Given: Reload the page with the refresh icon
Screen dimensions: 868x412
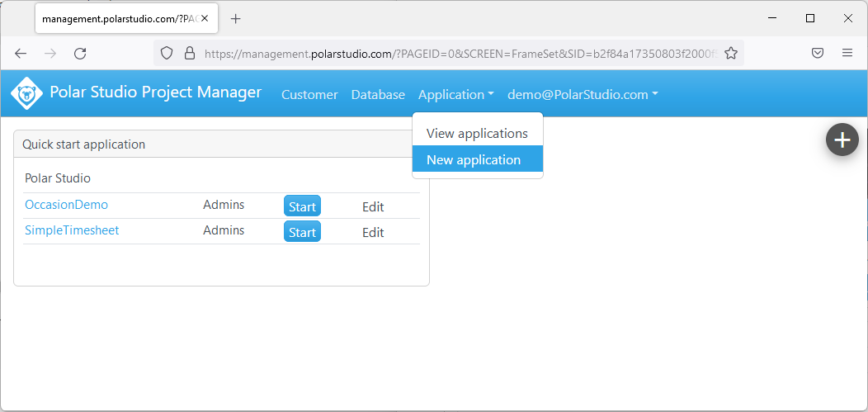Looking at the screenshot, I should [x=80, y=53].
